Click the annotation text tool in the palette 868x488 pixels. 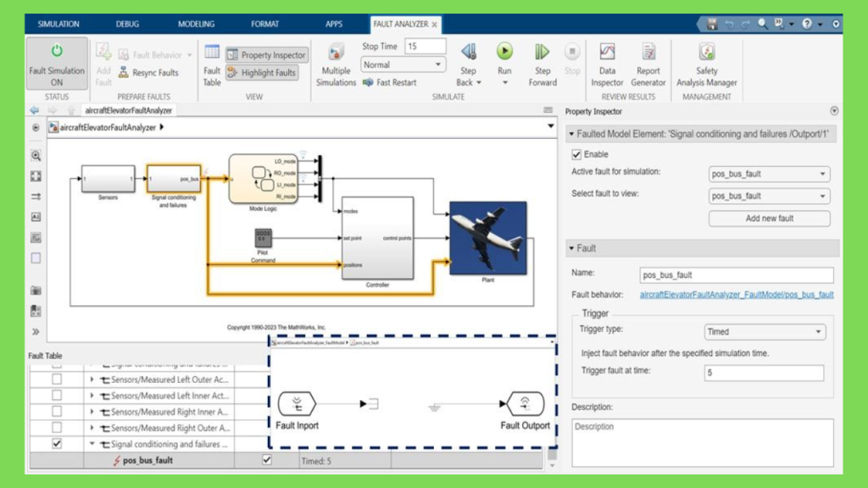coord(36,217)
